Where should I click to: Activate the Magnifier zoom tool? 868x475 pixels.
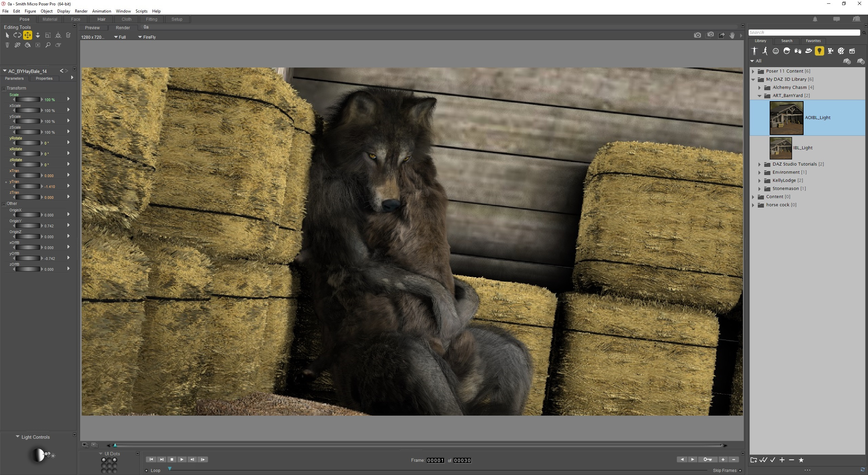pyautogui.click(x=48, y=45)
